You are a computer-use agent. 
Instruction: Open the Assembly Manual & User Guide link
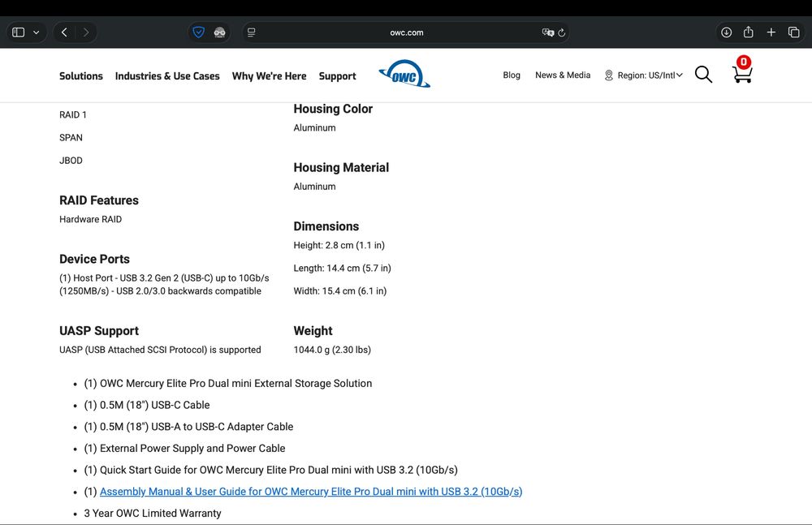[x=311, y=492]
